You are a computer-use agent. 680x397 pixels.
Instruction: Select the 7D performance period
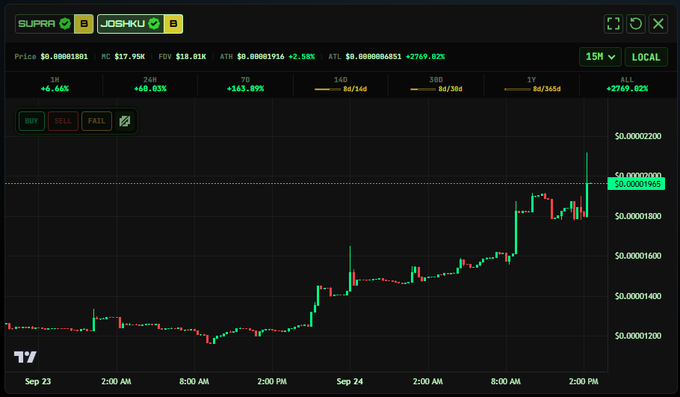click(x=245, y=84)
